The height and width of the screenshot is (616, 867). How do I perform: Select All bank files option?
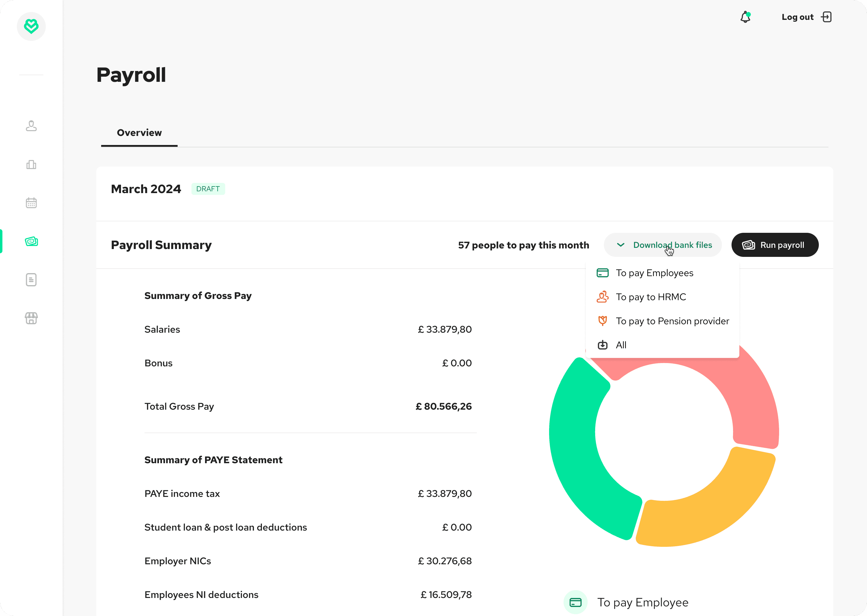click(x=621, y=345)
